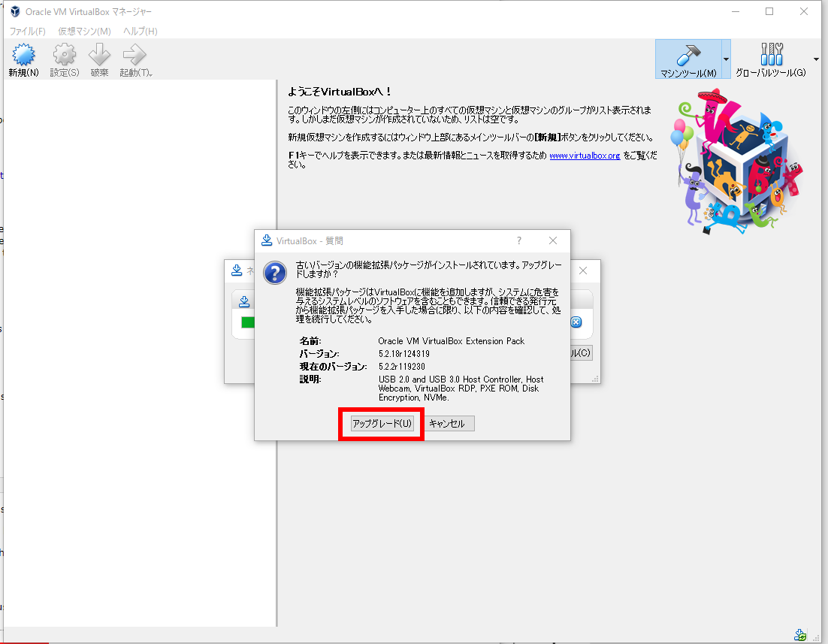Viewport: 828px width, 644px height.
Task: Click the green download progress bar
Action: tap(248, 322)
